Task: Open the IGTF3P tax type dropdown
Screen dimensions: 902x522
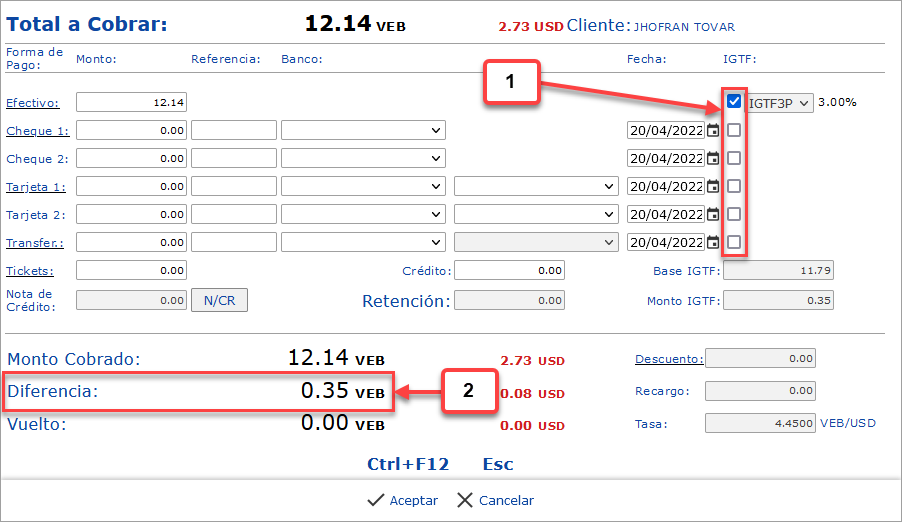Action: point(779,103)
